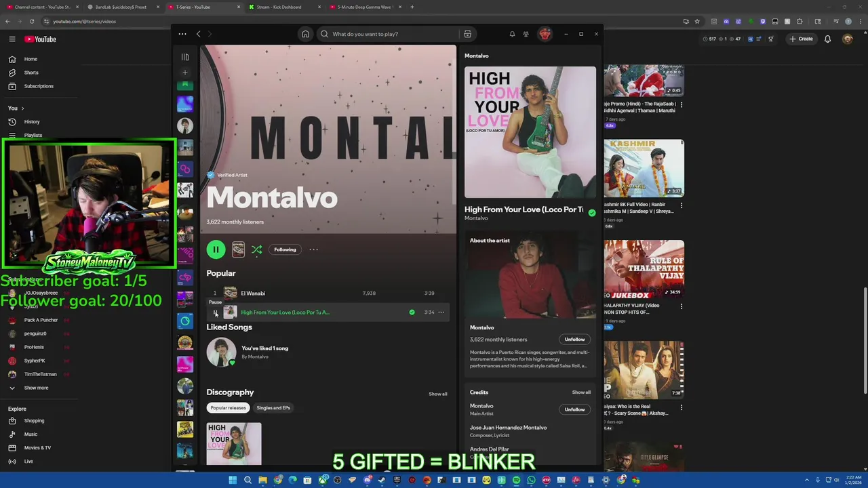Show all discography
Viewport: 868px width, 488px height.
tap(438, 394)
